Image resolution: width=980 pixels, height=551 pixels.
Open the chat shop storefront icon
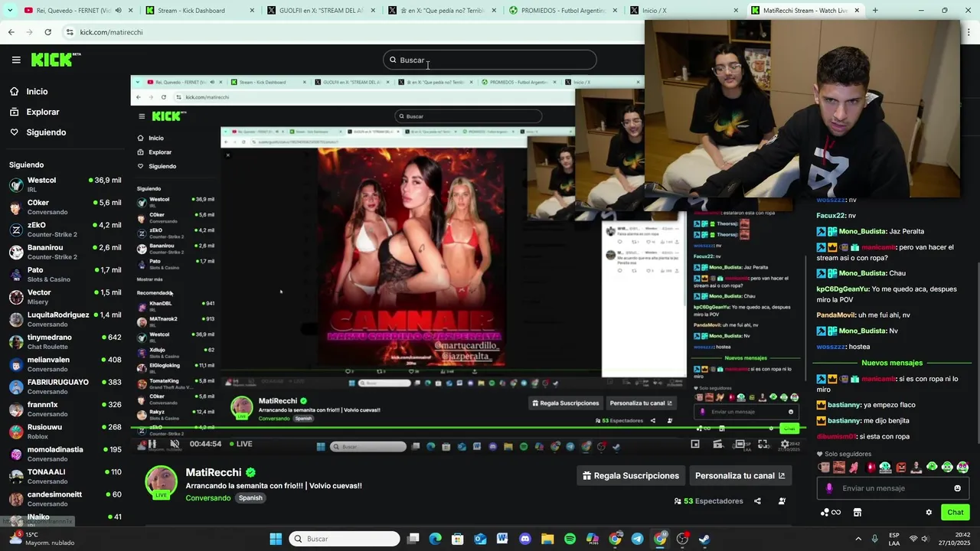(857, 512)
